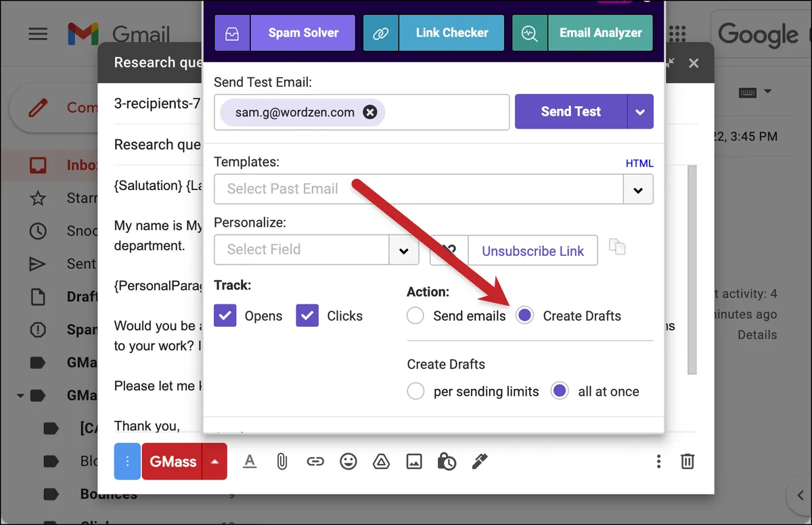
Task: Click the copy icon beside Unsubscribe Link
Action: click(616, 247)
